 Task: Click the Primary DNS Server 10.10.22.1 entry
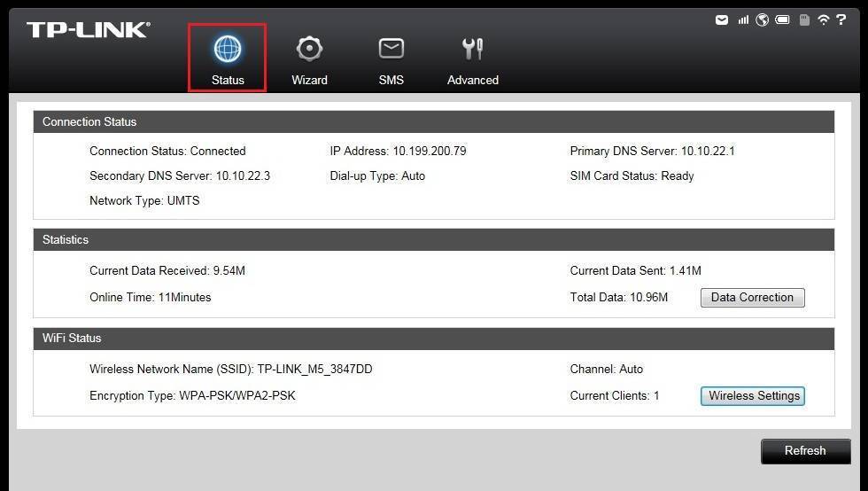click(x=652, y=152)
